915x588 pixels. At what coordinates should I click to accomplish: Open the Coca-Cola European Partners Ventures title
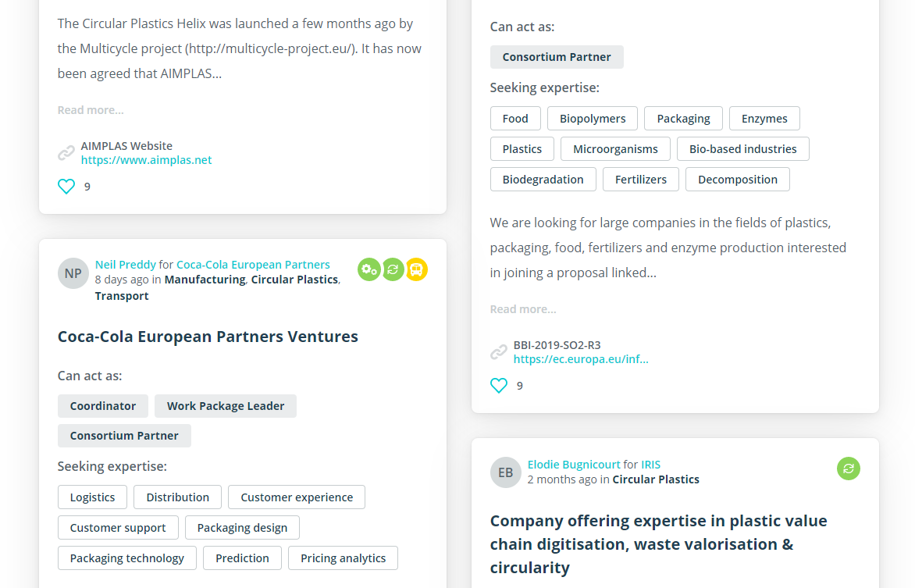point(208,337)
